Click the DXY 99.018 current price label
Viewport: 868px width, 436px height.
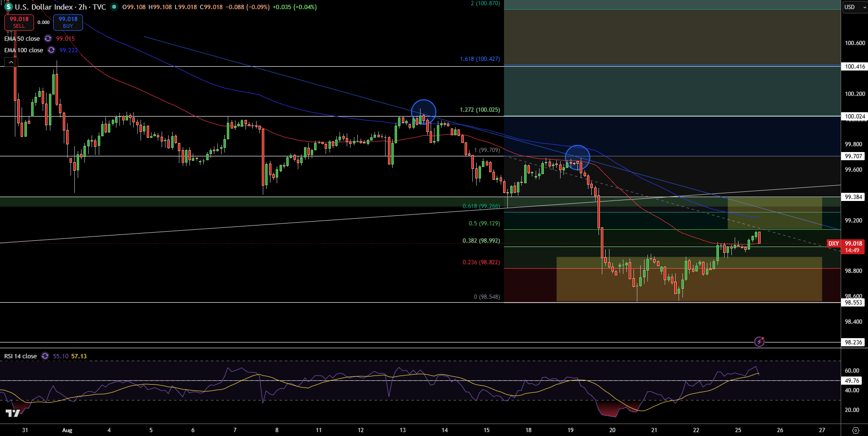[846, 247]
